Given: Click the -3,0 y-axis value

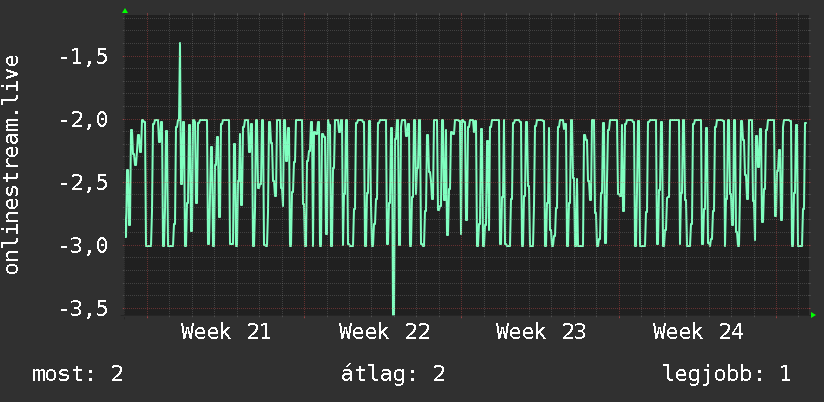Looking at the screenshot, I should 84,246.
